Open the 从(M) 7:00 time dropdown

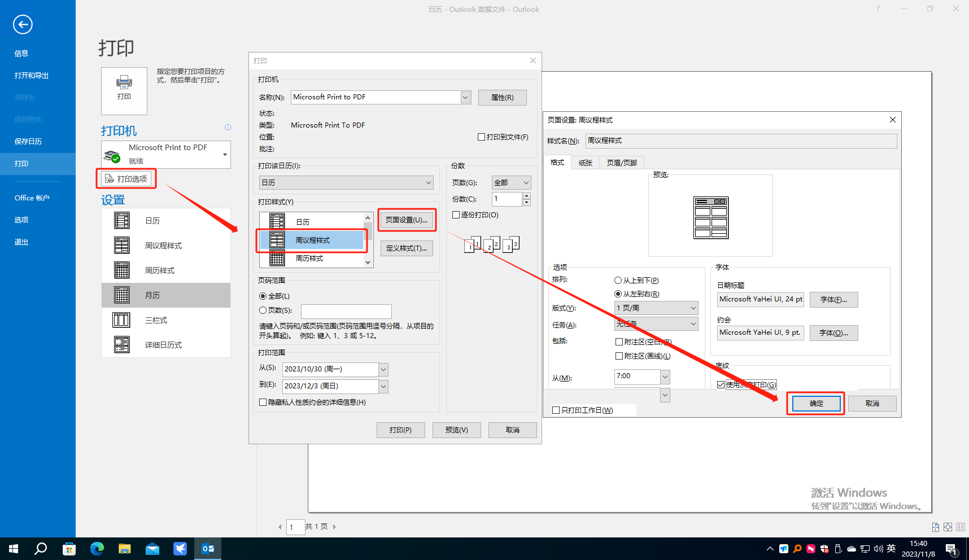[665, 377]
